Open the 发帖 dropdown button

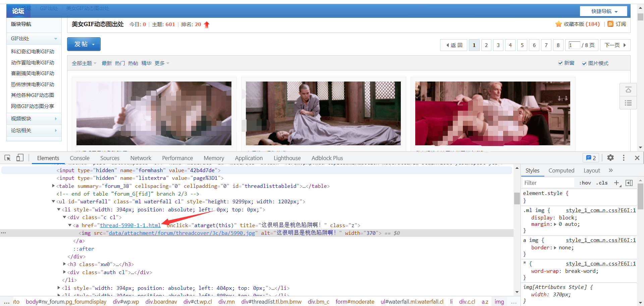coord(84,44)
